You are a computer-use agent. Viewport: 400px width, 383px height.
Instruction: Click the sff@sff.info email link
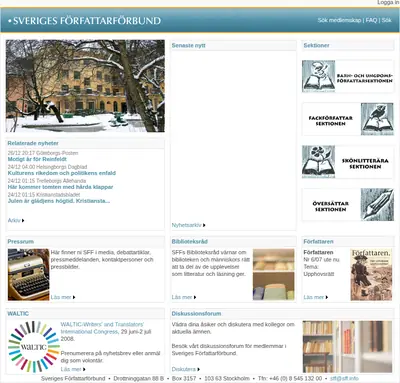click(344, 379)
